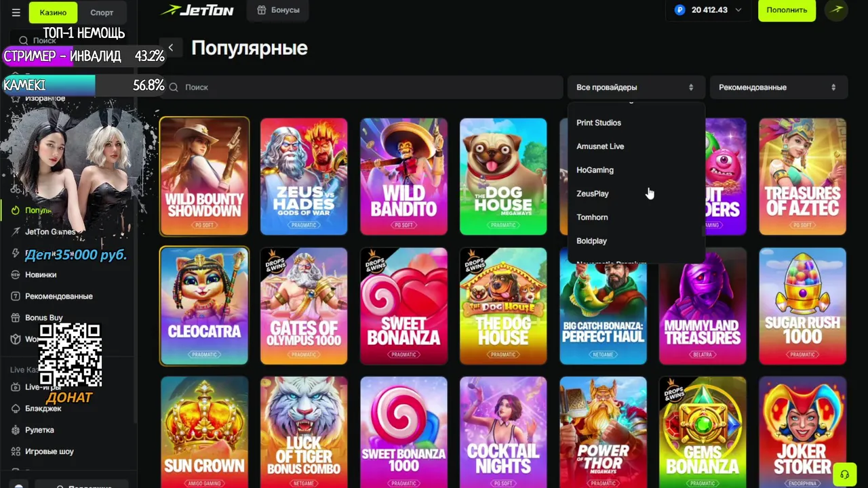Click the JetTon logo
Image resolution: width=868 pixels, height=488 pixels.
pyautogui.click(x=197, y=10)
